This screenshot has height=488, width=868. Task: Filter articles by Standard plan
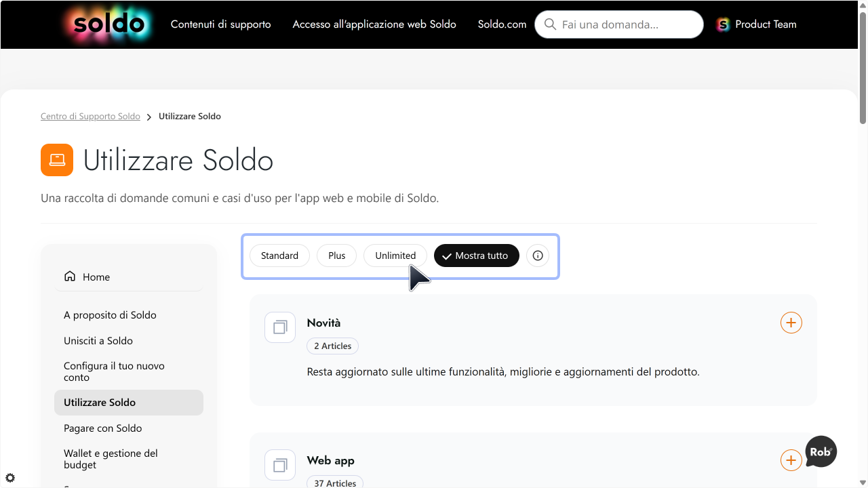[x=279, y=256]
